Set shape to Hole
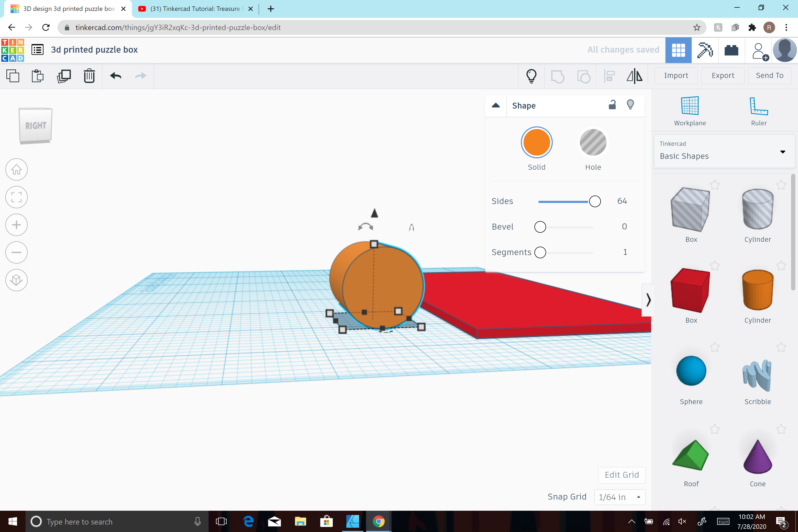 [593, 142]
